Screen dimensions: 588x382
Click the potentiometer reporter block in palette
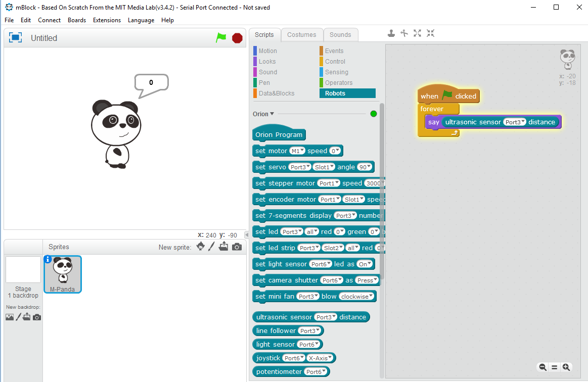click(x=291, y=371)
